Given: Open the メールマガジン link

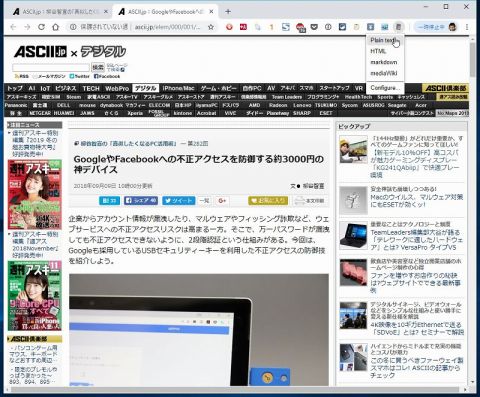Looking at the screenshot, I should coord(50,76).
